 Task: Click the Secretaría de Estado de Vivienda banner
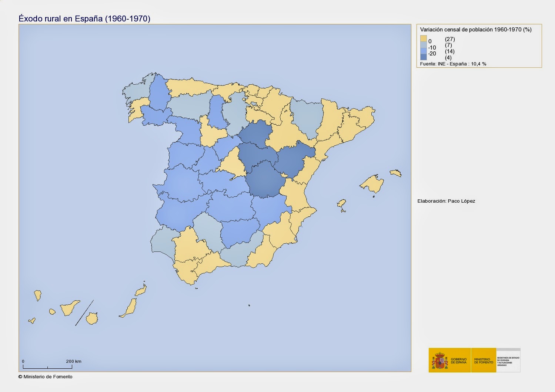click(508, 361)
